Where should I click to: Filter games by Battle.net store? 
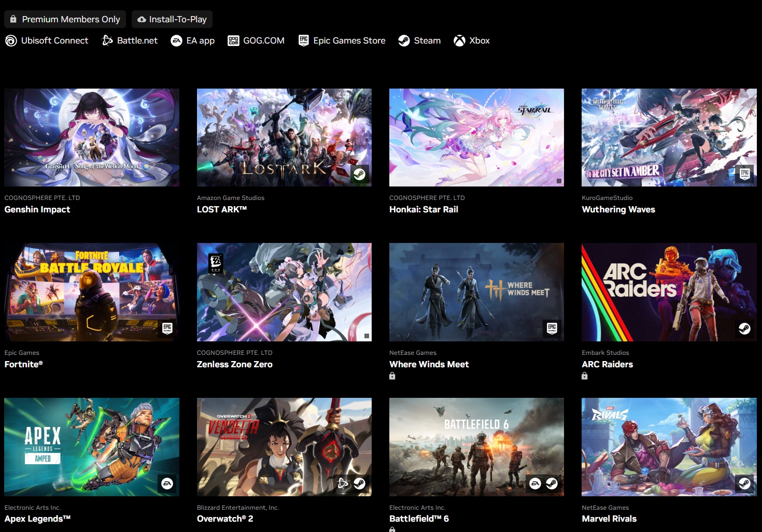(x=130, y=40)
